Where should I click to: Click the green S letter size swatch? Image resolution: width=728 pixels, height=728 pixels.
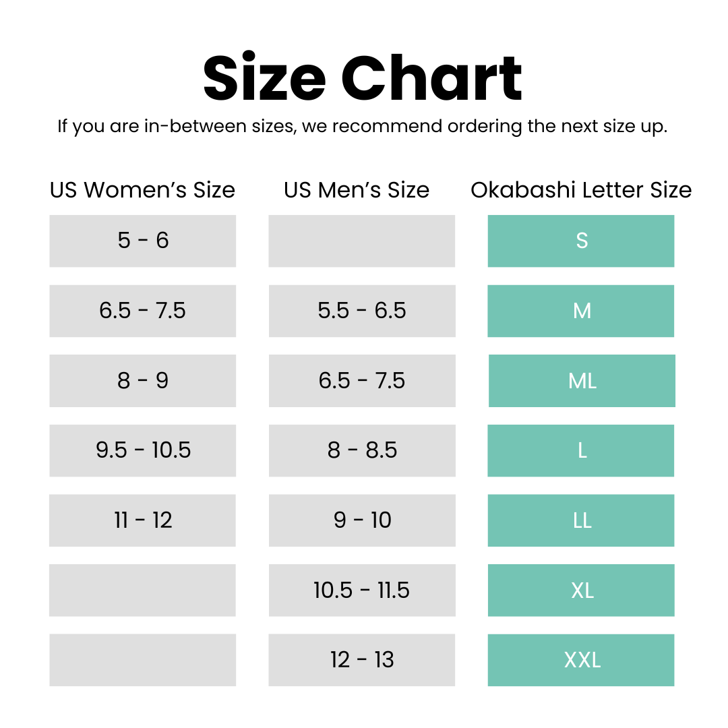581,241
